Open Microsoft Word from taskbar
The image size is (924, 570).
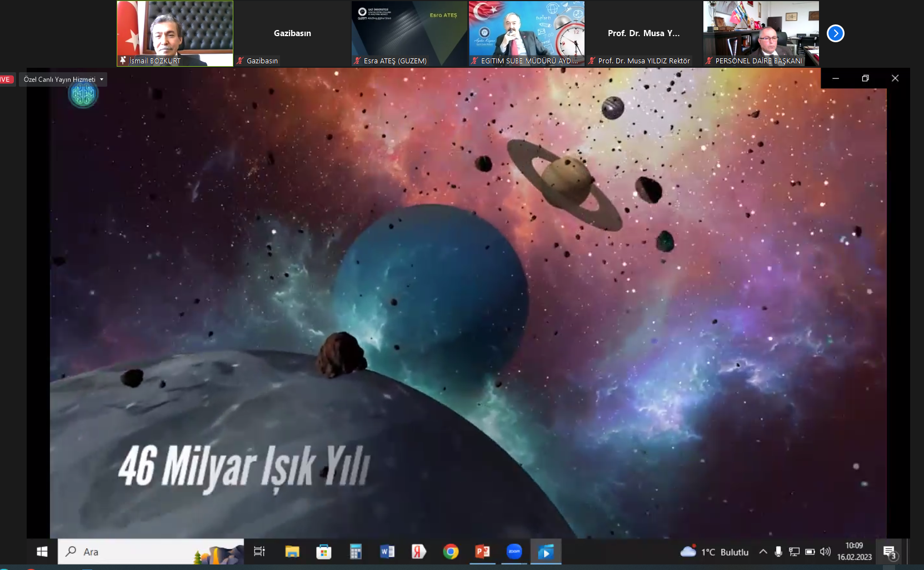pyautogui.click(x=387, y=552)
